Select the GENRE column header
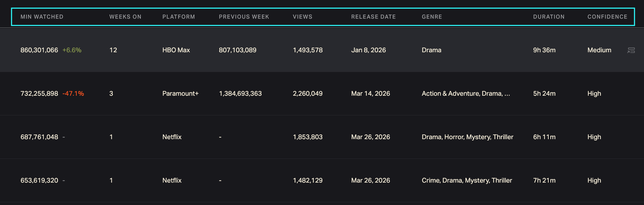This screenshot has width=644, height=205. tap(432, 17)
